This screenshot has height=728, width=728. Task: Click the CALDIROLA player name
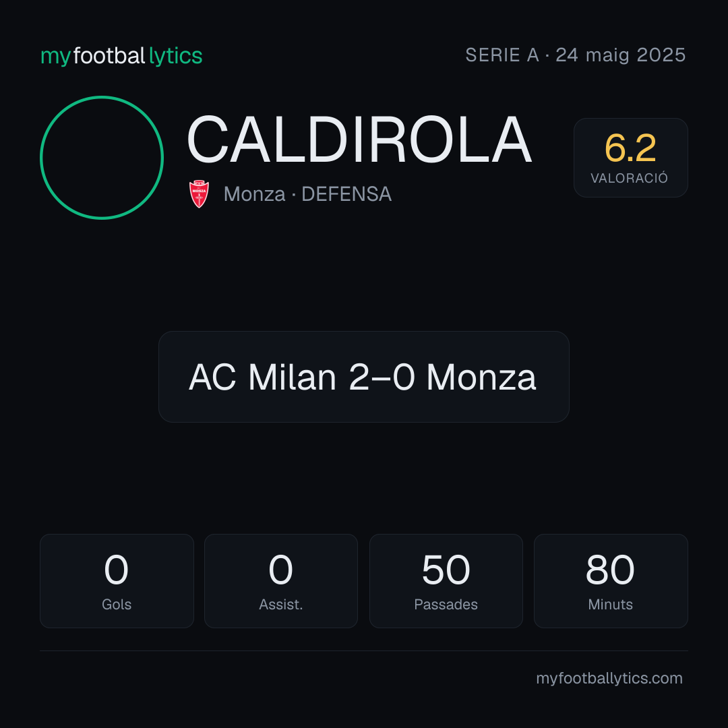point(359,140)
